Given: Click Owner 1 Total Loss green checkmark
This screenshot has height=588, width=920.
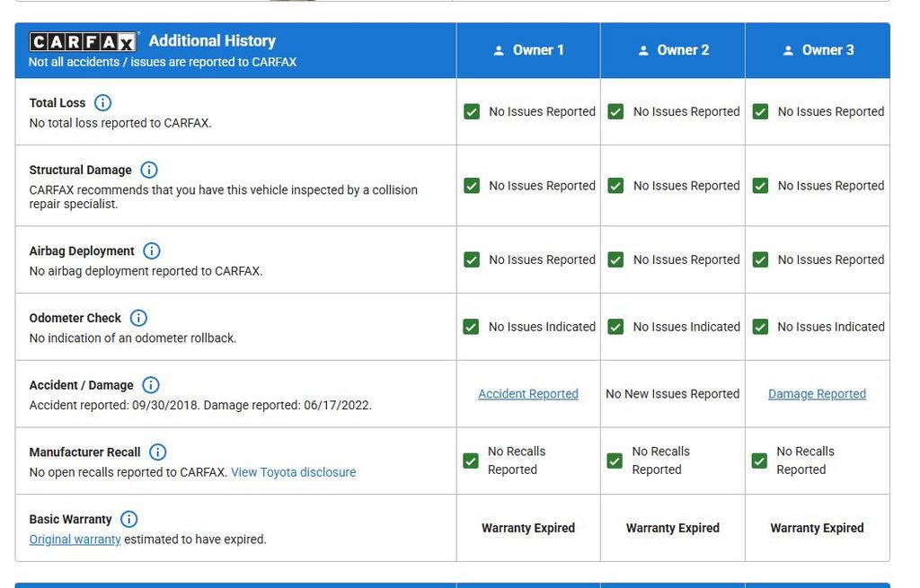Looking at the screenshot, I should click(472, 112).
